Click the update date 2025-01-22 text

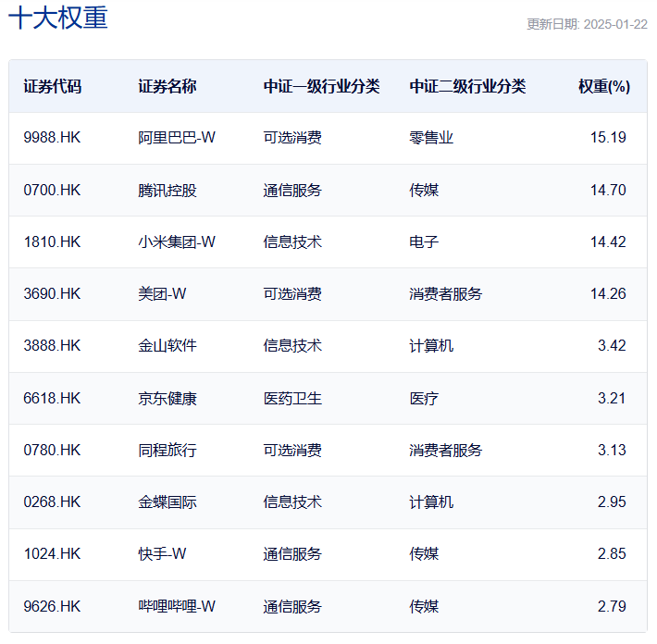click(x=587, y=24)
